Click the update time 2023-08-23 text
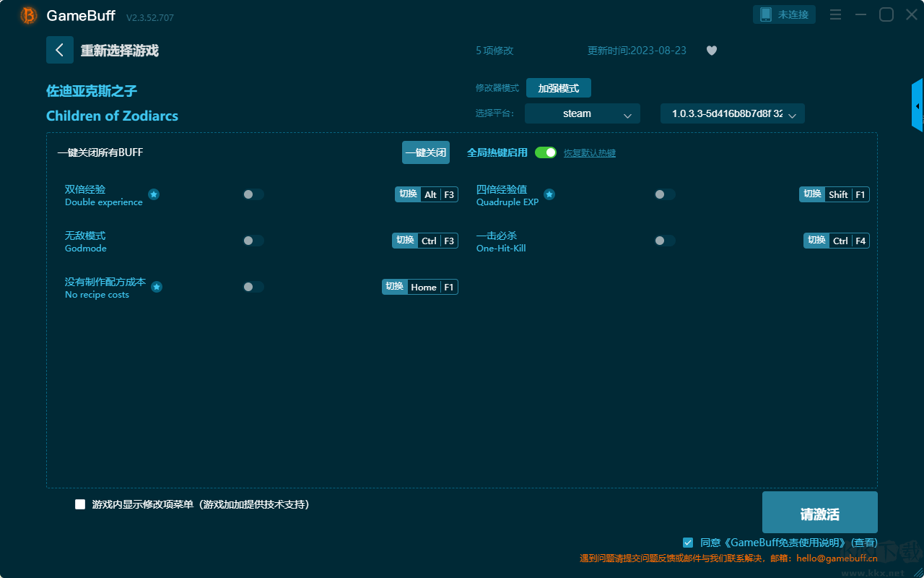The width and height of the screenshot is (924, 578). [x=637, y=51]
